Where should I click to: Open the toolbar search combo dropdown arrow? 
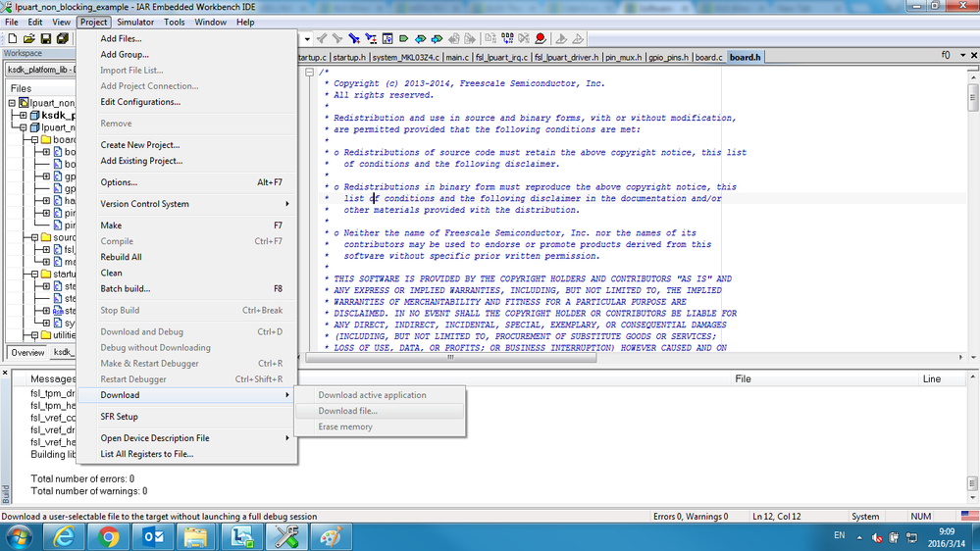pyautogui.click(x=307, y=39)
